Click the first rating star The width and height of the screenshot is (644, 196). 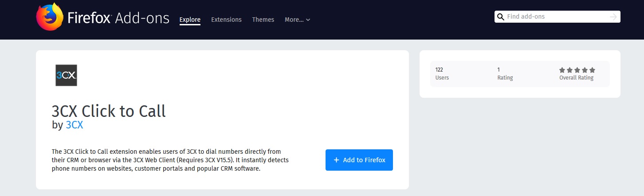562,70
